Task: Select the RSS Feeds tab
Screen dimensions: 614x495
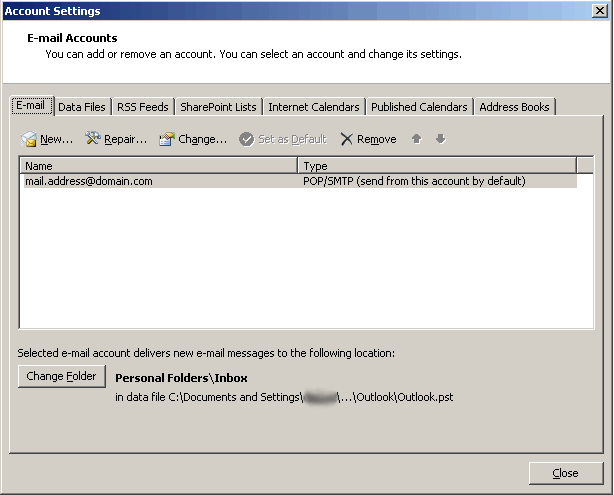Action: point(143,107)
